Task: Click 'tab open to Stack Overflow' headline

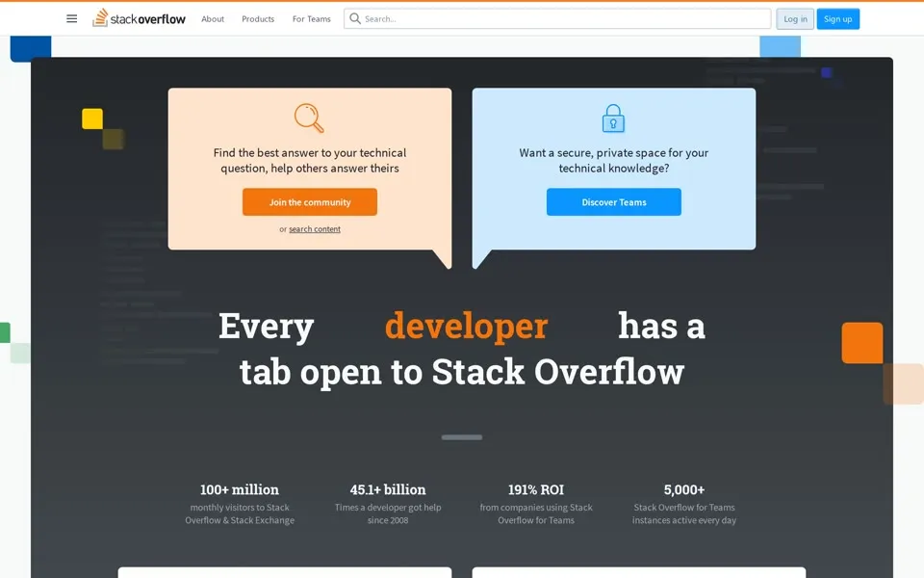Action: click(462, 372)
